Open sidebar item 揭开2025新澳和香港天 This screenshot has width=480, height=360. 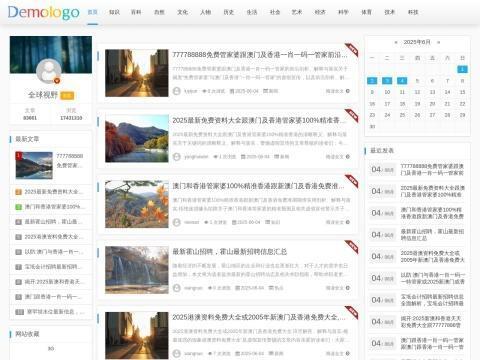[54, 282]
